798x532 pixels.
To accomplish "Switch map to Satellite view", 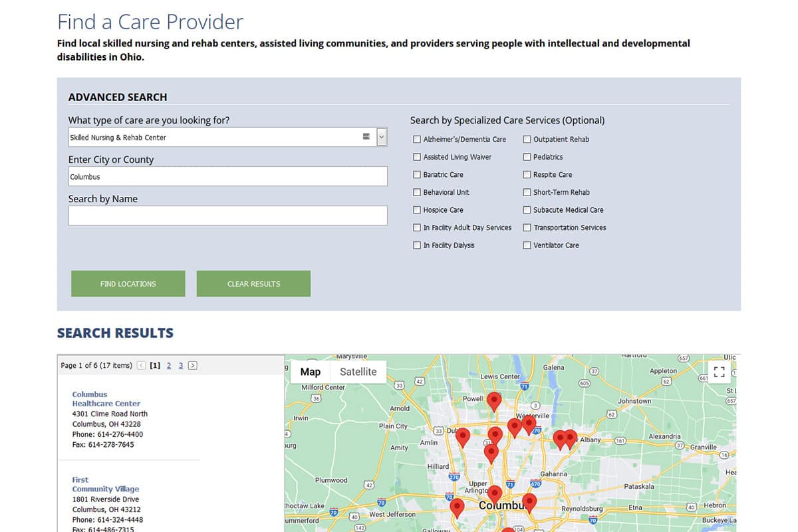I will 358,372.
